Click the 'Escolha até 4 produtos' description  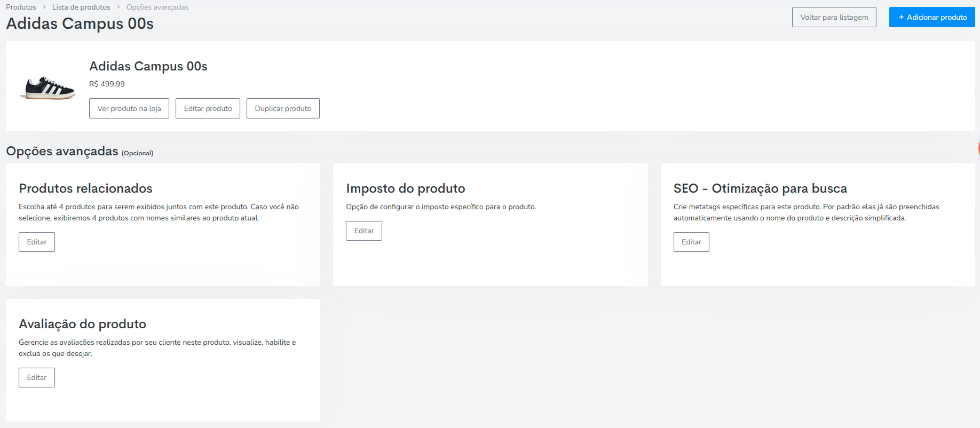[159, 212]
